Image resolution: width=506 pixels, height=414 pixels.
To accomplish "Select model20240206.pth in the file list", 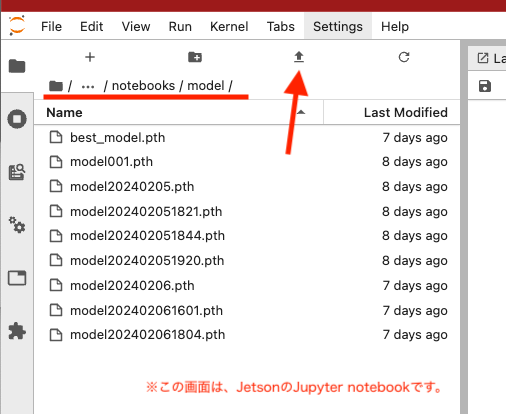I will click(247, 285).
